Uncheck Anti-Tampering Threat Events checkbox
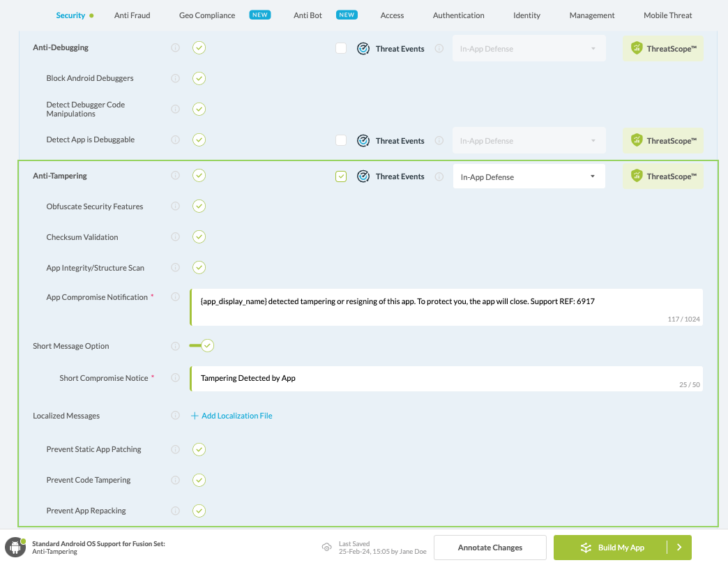This screenshot has width=728, height=565. 341,176
